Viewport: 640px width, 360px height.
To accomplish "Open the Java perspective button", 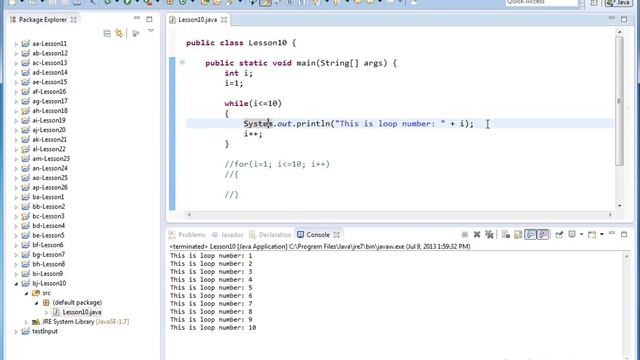I will click(618, 3).
